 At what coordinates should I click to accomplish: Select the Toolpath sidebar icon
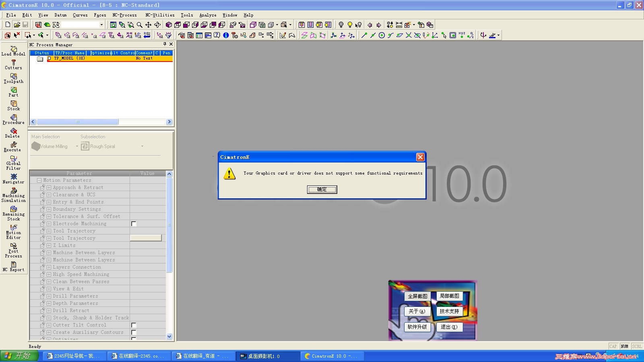13,78
